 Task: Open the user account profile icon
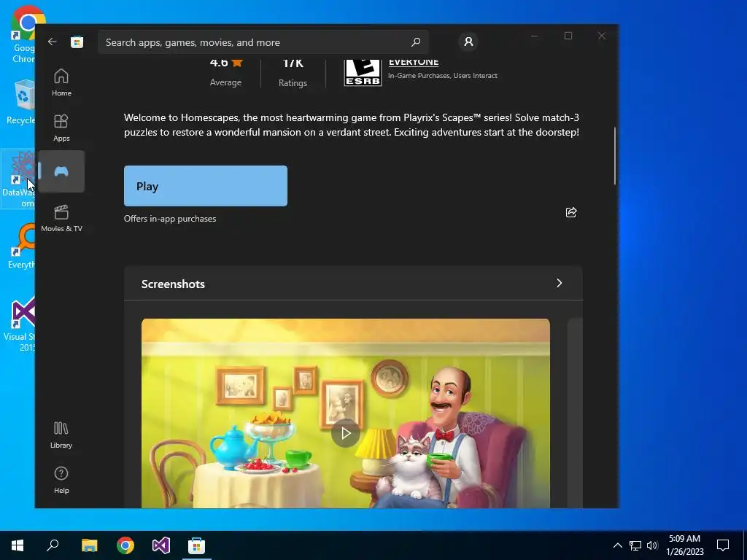468,42
